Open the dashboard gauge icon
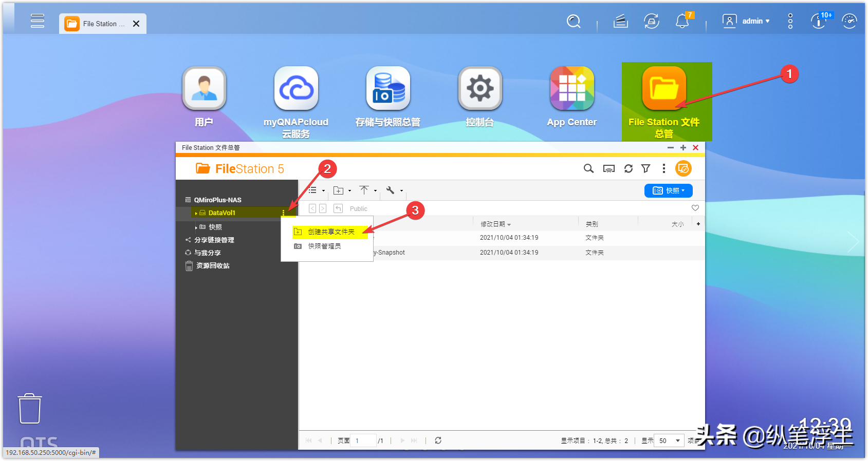 coord(849,21)
